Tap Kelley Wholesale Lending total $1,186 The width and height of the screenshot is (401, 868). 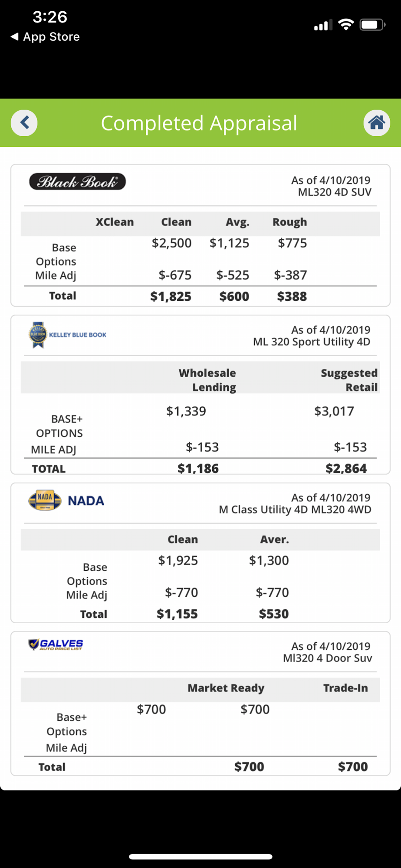(198, 468)
